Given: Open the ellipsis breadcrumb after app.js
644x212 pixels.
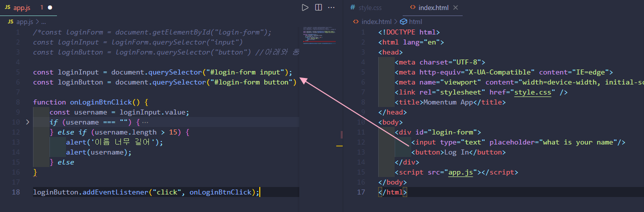Looking at the screenshot, I should [x=43, y=21].
